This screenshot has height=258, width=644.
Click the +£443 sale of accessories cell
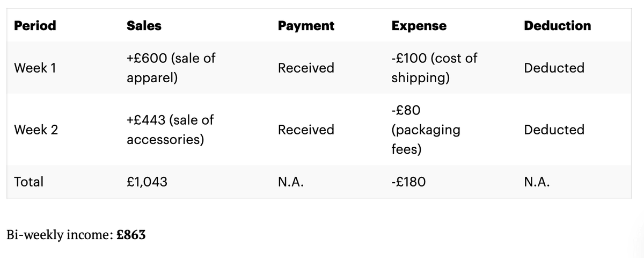[170, 130]
